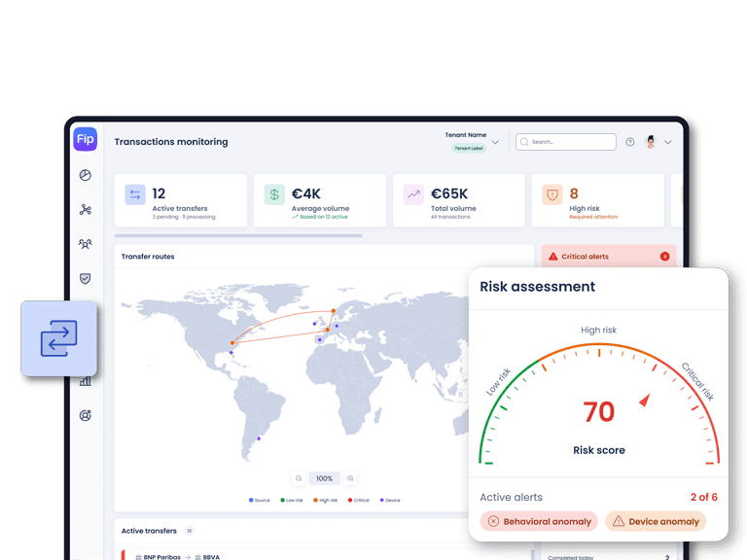
Task: Click the search magnifier icon
Action: 524,142
